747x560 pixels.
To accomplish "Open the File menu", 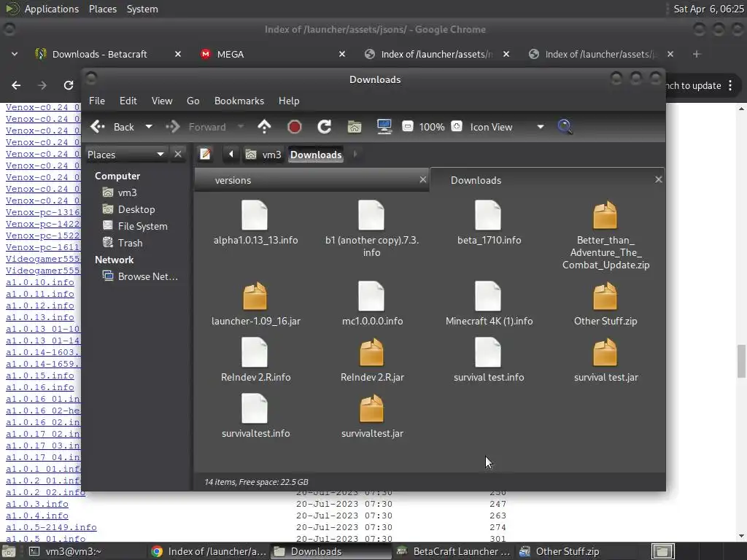I will coord(97,101).
